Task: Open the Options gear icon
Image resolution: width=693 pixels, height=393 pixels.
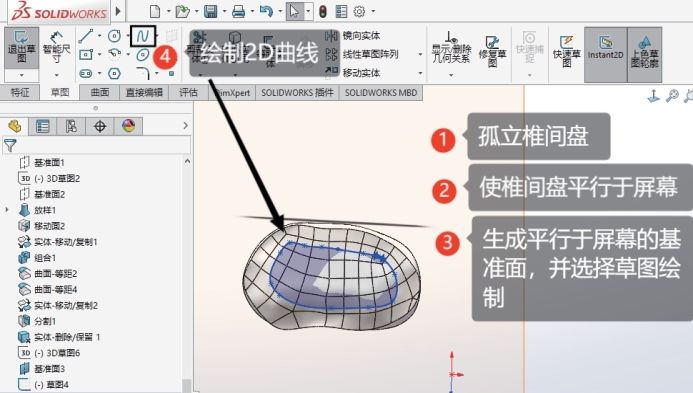Action: [x=359, y=11]
